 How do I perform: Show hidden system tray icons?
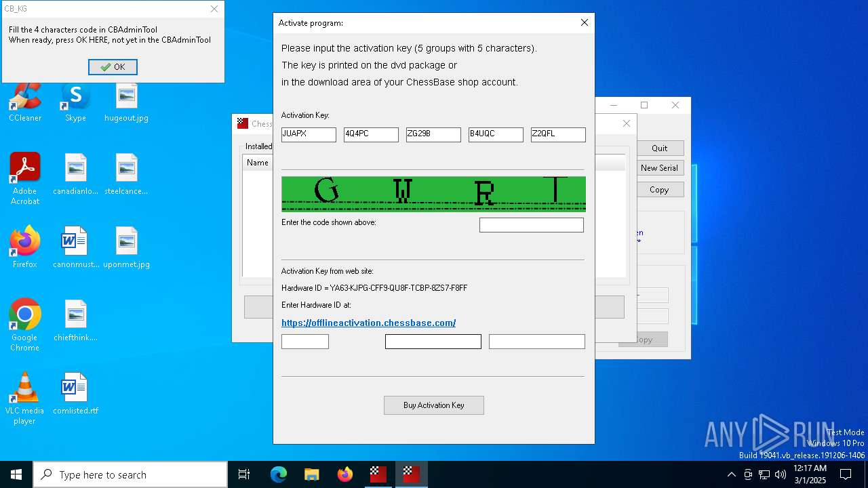pyautogui.click(x=731, y=474)
